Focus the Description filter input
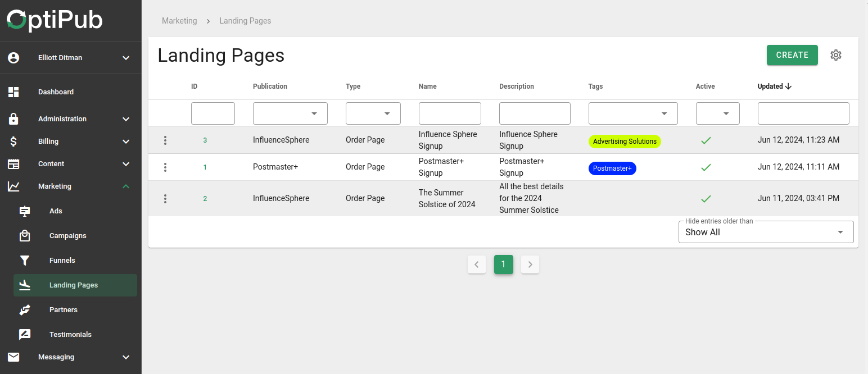The height and width of the screenshot is (374, 868). tap(535, 113)
